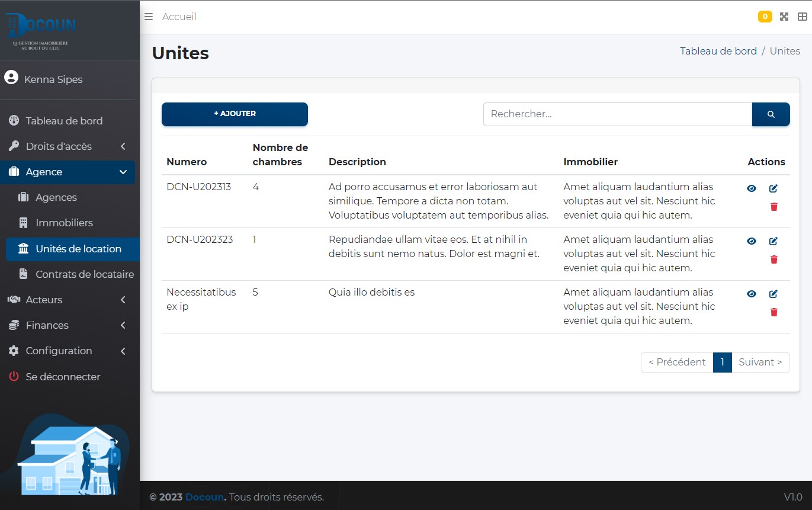Click the fullscreen expand icon in header
This screenshot has height=510, width=812.
pos(784,17)
